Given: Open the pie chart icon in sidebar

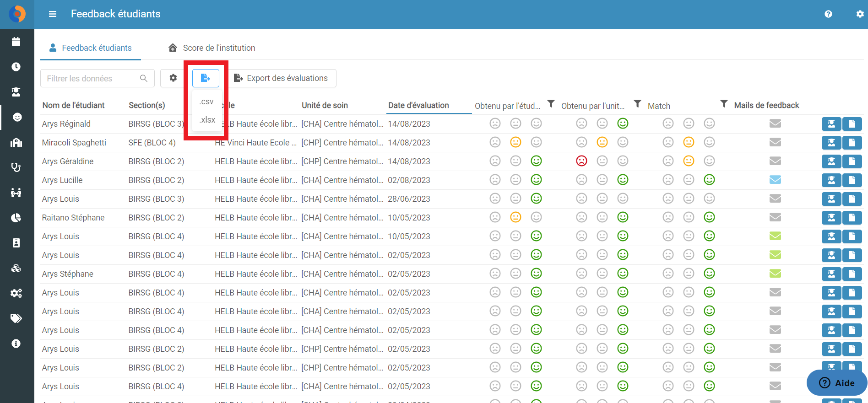Looking at the screenshot, I should (x=16, y=218).
